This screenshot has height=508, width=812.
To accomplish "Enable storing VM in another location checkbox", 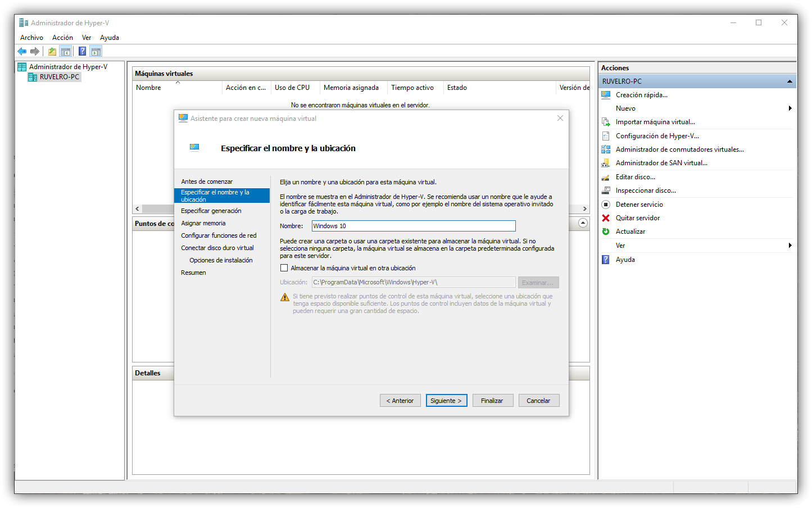I will tap(284, 268).
